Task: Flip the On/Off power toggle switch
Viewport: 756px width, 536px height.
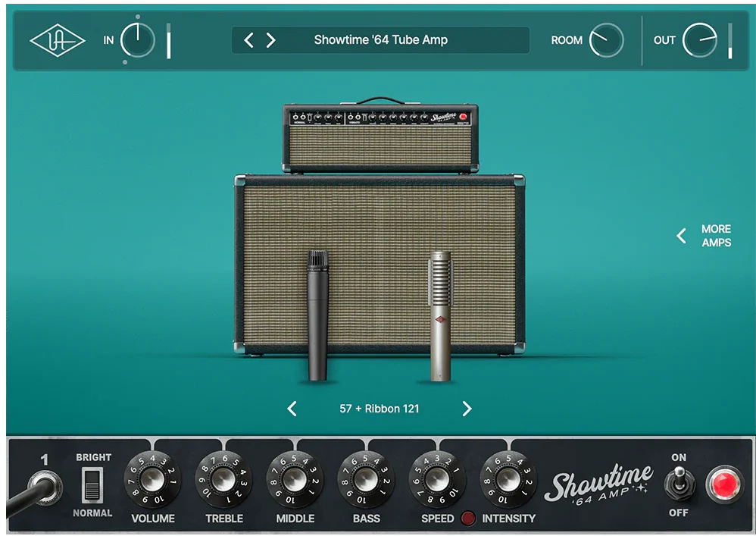Action: point(679,483)
